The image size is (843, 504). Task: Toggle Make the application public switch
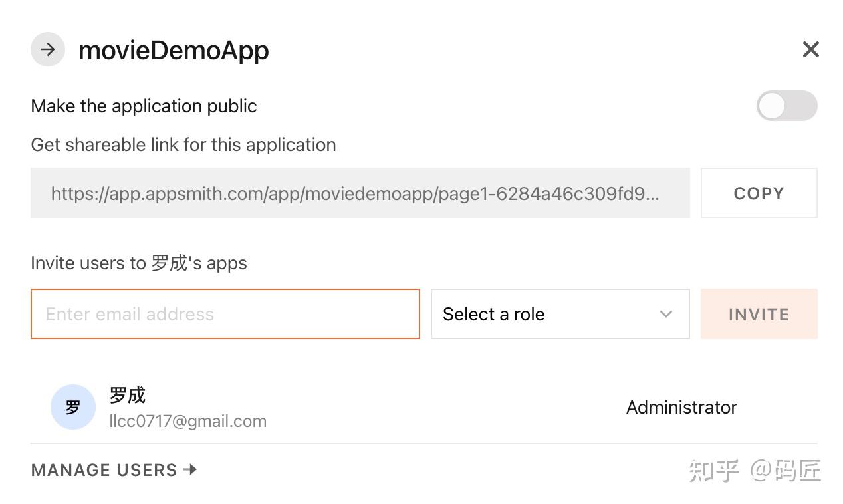(786, 106)
